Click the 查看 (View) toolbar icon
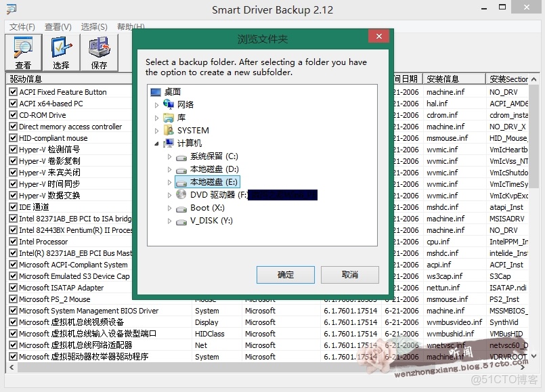 tap(24, 52)
